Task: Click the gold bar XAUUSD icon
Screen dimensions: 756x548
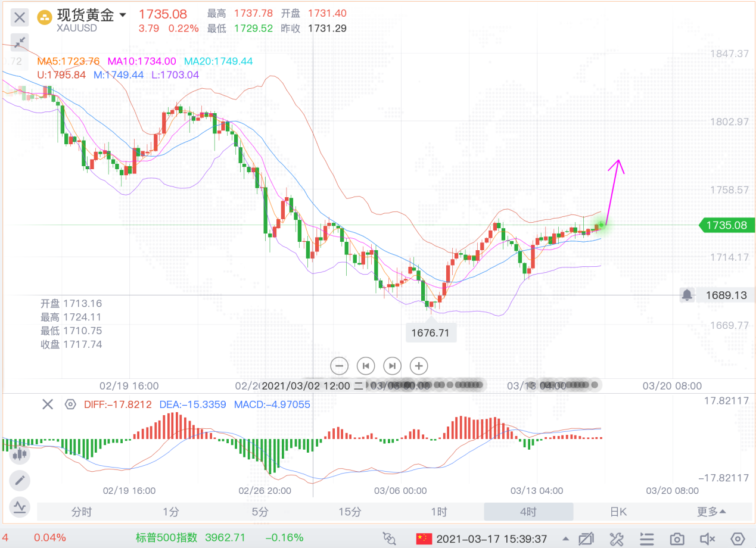Action: tap(45, 17)
